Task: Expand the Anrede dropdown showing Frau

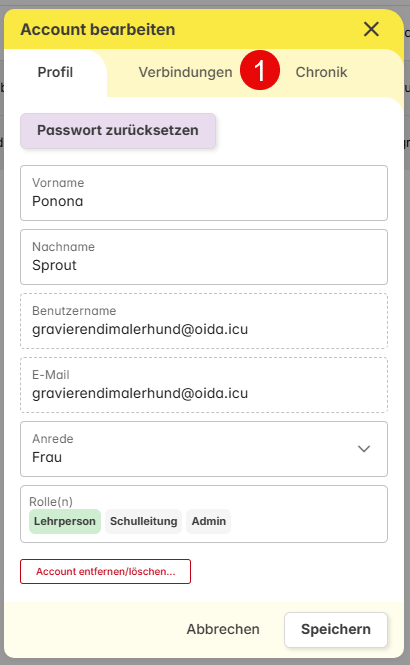Action: (204, 449)
